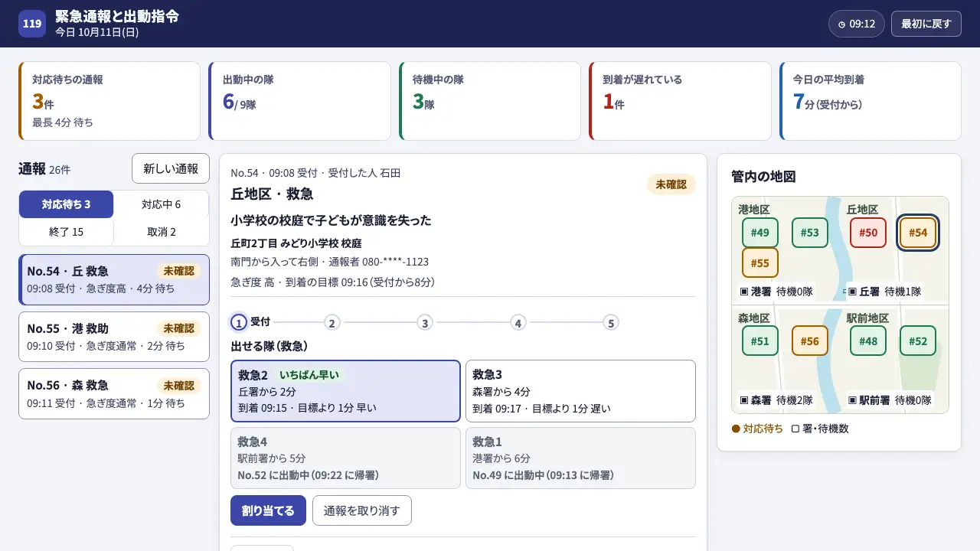The width and height of the screenshot is (980, 551).
Task: Select map marker #52 in 駅前地区
Action: tap(918, 341)
